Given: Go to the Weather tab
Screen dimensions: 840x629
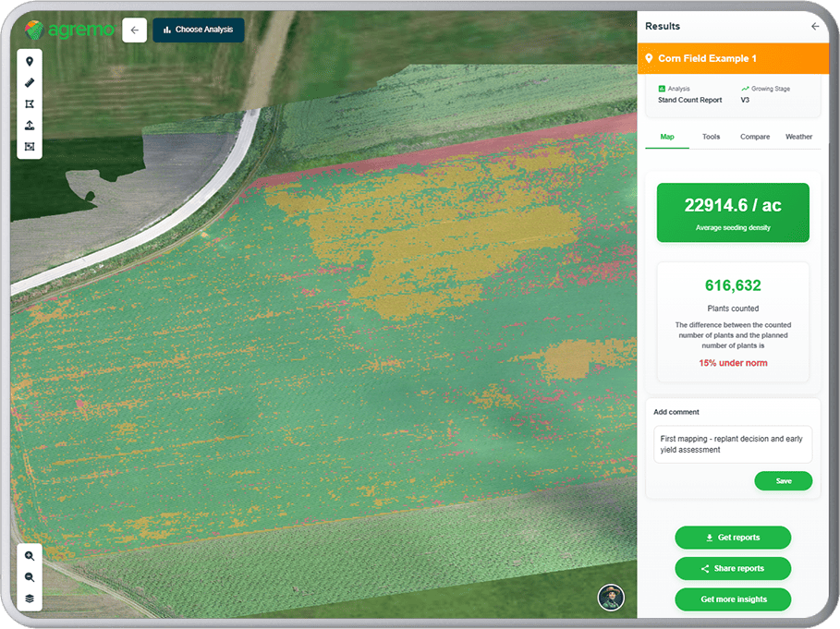Looking at the screenshot, I should tap(798, 137).
